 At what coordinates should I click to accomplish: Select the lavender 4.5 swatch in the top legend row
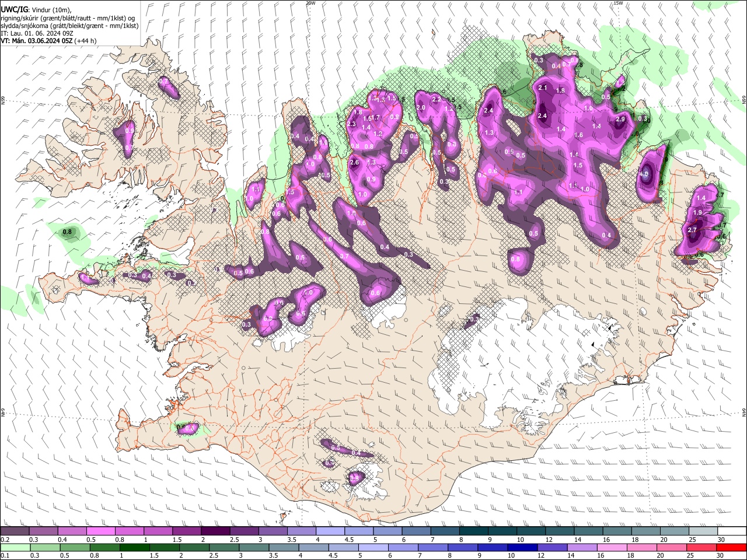click(358, 531)
